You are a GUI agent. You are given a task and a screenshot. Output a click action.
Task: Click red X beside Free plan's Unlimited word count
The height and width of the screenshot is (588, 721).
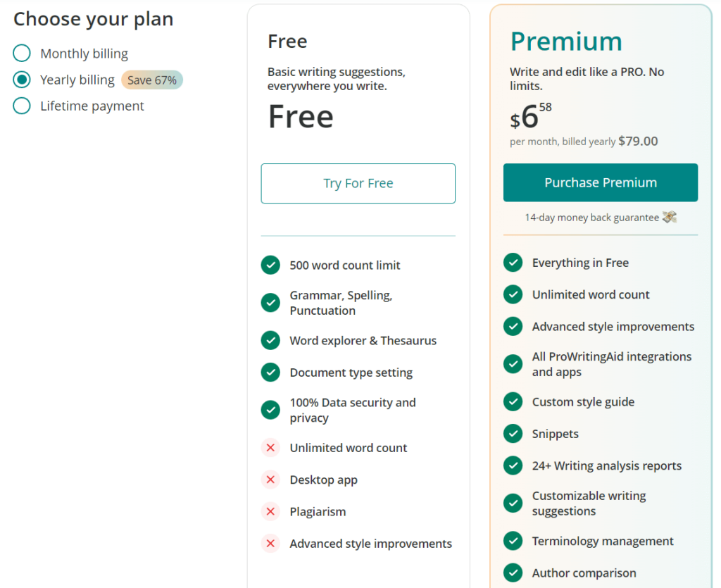point(270,447)
